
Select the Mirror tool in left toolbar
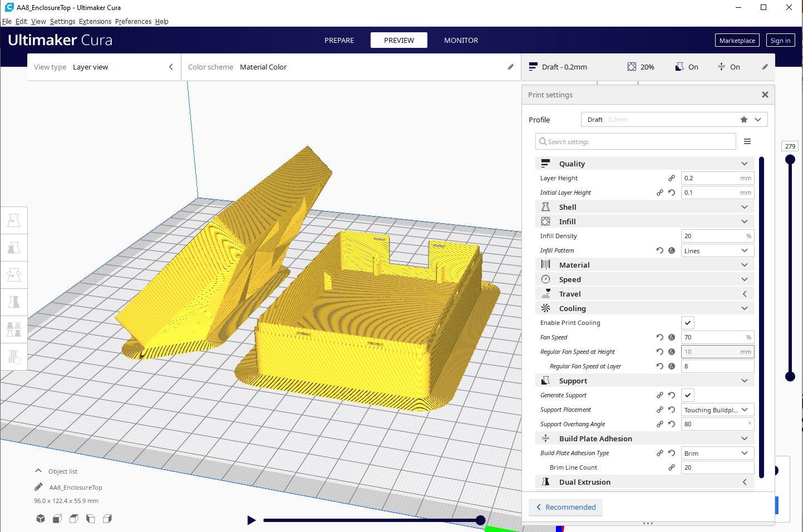[14, 302]
